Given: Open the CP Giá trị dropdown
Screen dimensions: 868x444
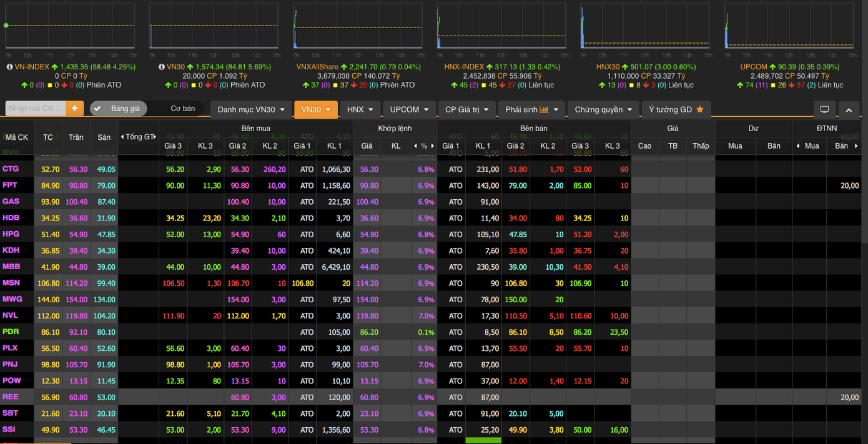Looking at the screenshot, I should (466, 109).
